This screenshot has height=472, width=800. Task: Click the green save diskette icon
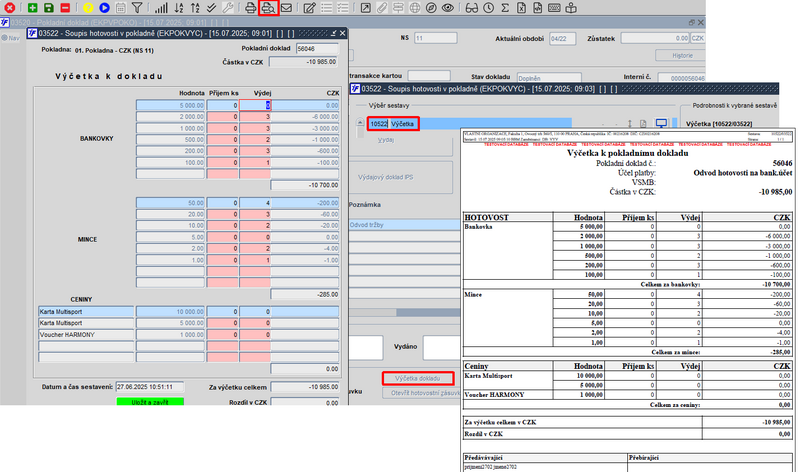tap(48, 8)
